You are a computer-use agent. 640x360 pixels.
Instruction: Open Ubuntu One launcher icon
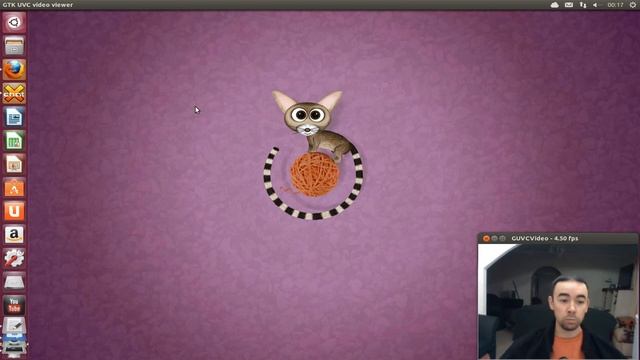(14, 211)
